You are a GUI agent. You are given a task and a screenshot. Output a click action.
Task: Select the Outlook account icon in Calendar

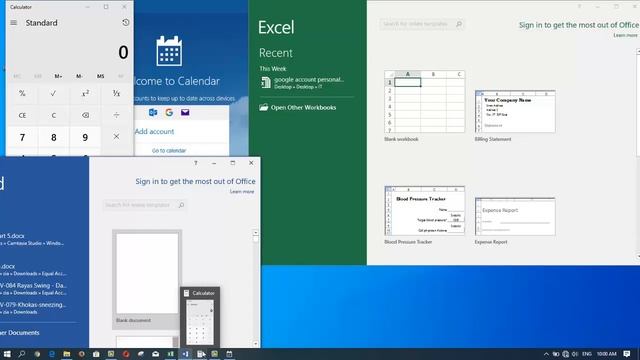point(153,112)
